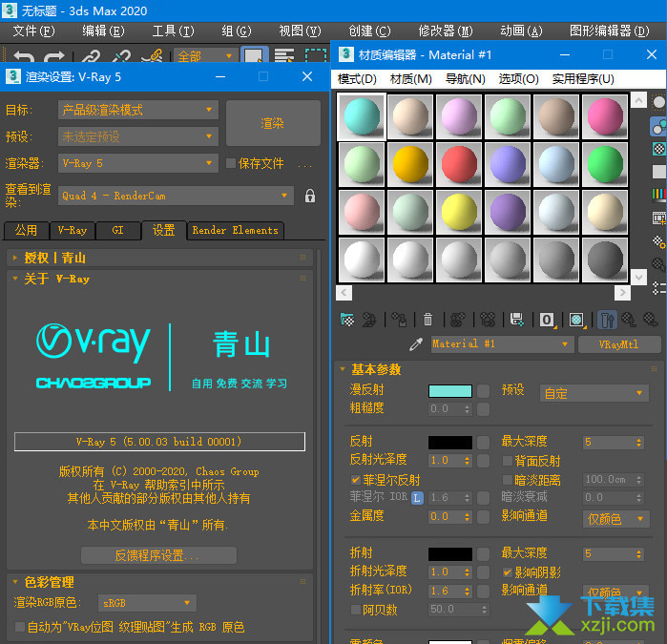
Task: Enable the 保存文件 checkbox
Action: point(231,163)
